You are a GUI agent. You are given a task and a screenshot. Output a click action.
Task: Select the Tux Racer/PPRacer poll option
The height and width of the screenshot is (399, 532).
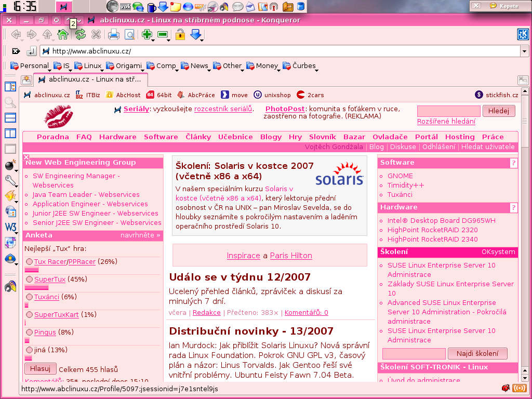tap(29, 262)
